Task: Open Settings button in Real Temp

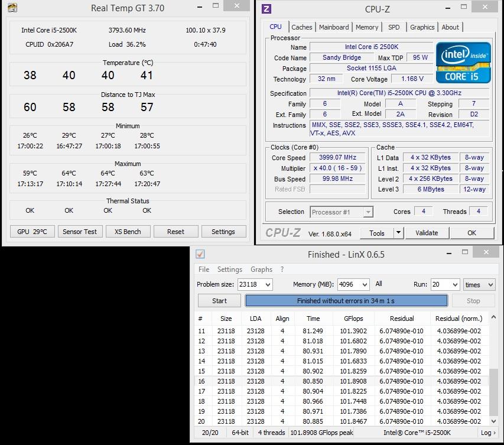Action: point(223,232)
